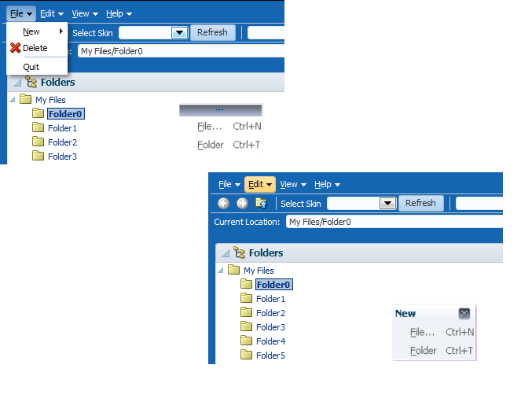Click the red X Delete icon
Screen dimensions: 532x398
(15, 48)
